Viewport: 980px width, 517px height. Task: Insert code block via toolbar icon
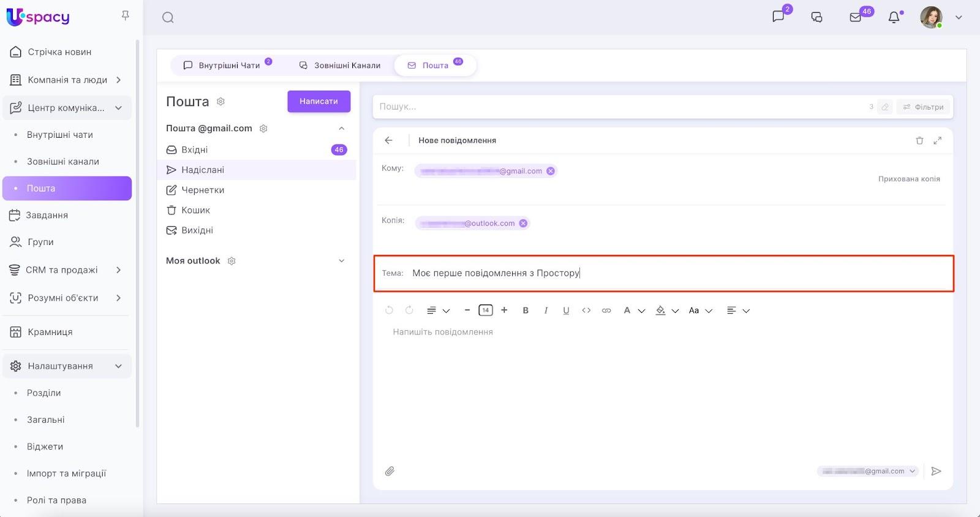586,311
